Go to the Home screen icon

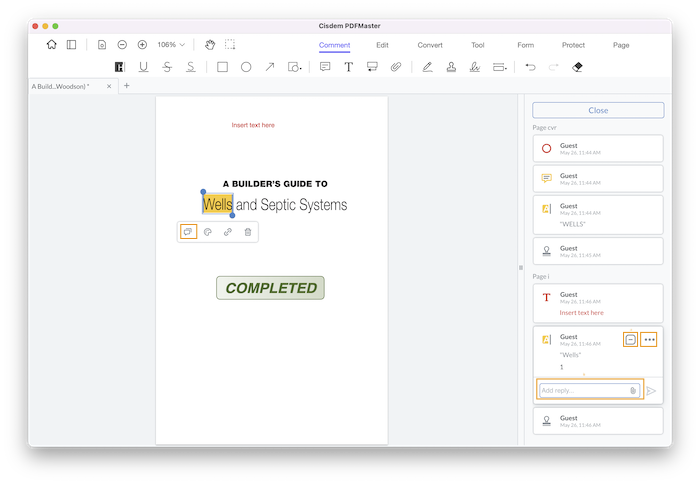[x=52, y=45]
